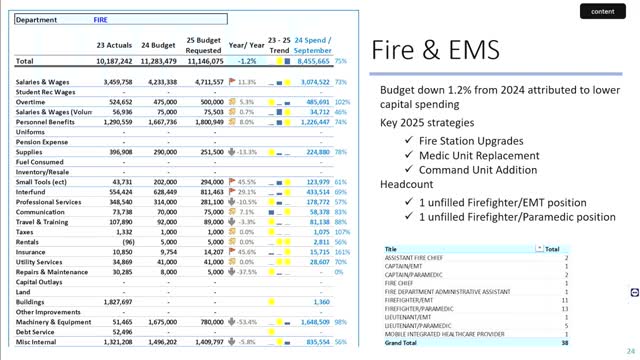
Task: Click the Total spend value 8,455,665
Action: tap(313, 61)
